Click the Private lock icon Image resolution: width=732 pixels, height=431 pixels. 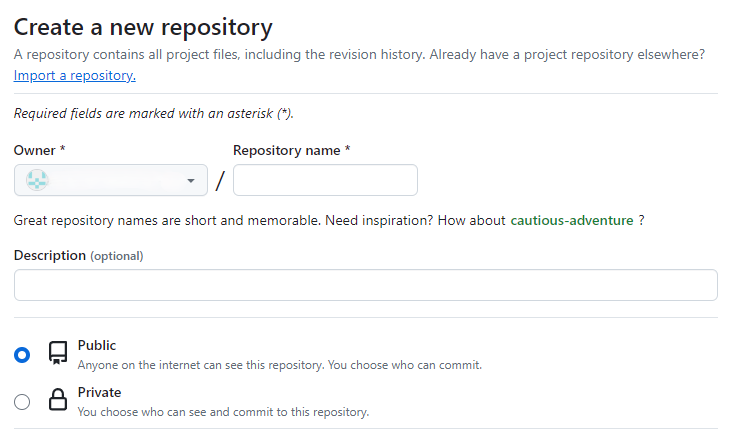tap(58, 401)
